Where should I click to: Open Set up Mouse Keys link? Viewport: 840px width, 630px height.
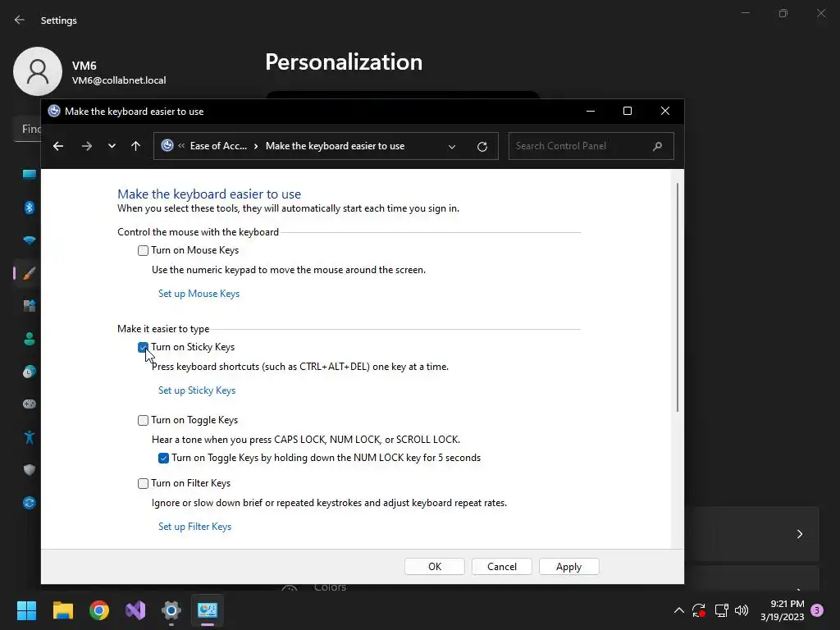pyautogui.click(x=199, y=294)
